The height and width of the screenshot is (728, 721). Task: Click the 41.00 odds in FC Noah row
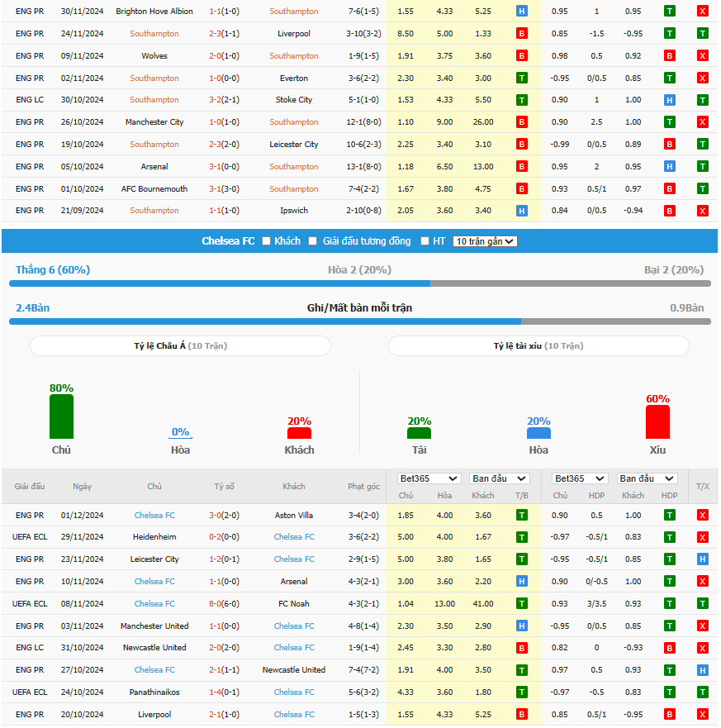(x=483, y=604)
